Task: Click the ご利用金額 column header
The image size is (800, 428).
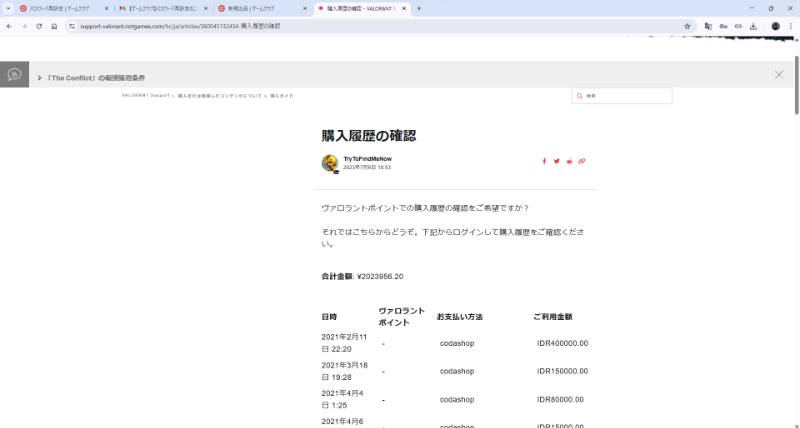Action: point(553,317)
